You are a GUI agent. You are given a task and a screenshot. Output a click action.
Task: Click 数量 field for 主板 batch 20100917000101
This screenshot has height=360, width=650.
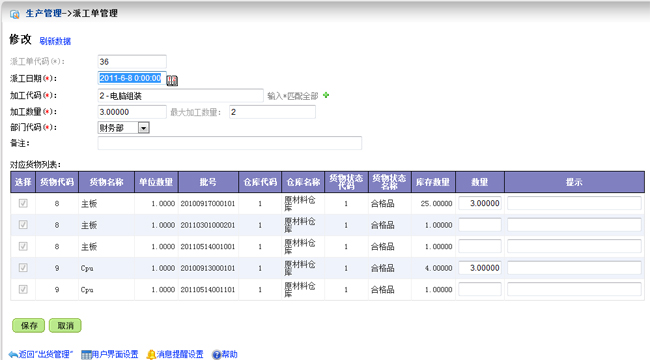click(x=480, y=203)
